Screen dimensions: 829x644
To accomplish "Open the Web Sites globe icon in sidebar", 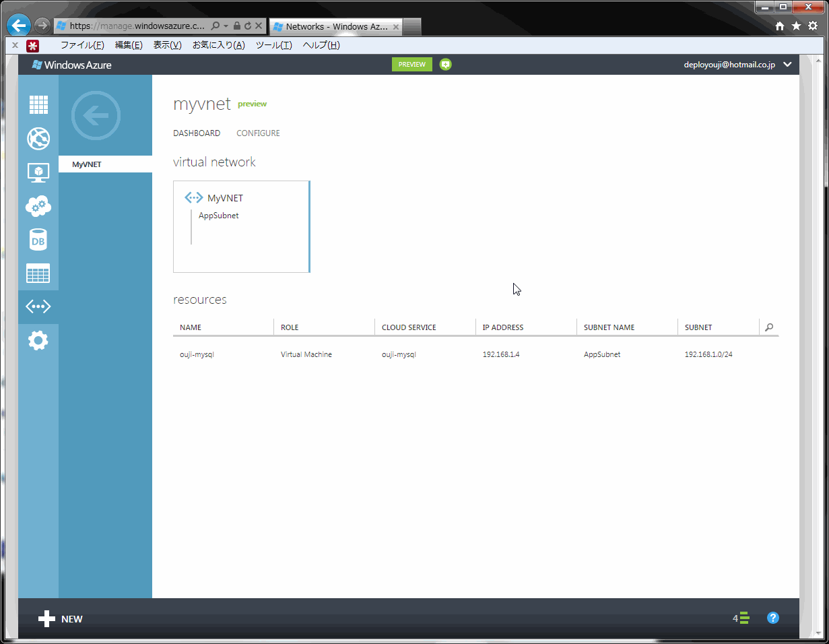I will 38,139.
